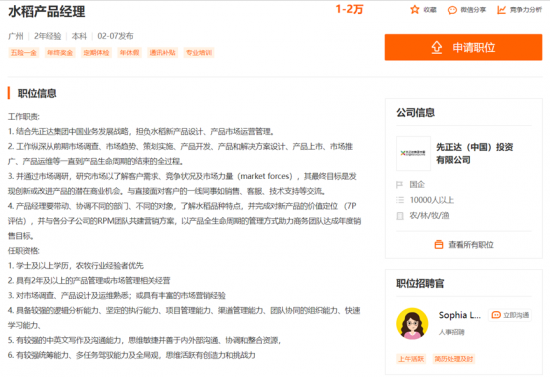Select the 专业培训 benefit tag

[x=199, y=53]
